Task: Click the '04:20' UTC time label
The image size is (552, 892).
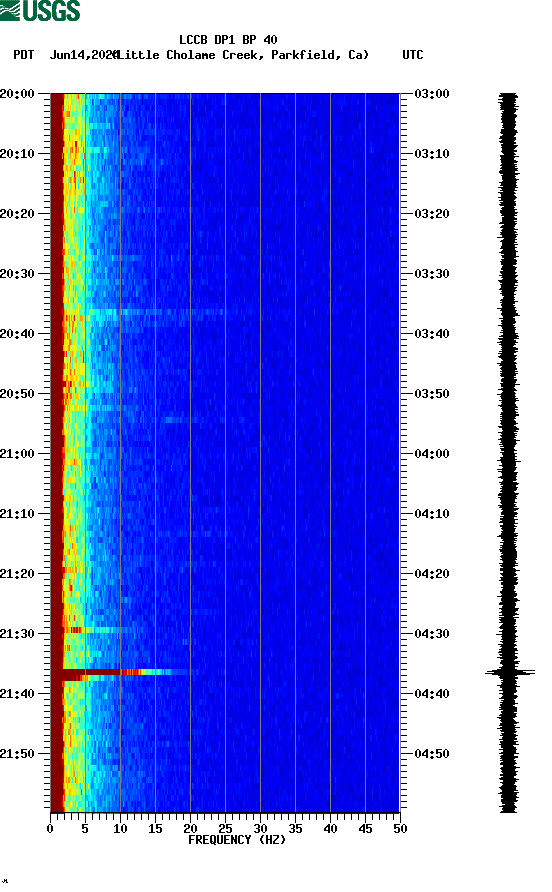Action: click(x=432, y=574)
